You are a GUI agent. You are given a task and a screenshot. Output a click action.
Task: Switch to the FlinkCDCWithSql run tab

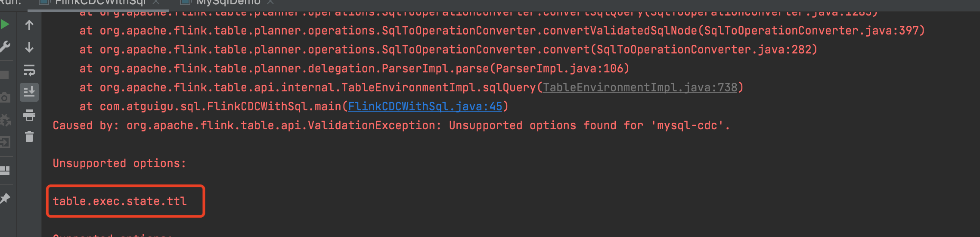[x=100, y=2]
